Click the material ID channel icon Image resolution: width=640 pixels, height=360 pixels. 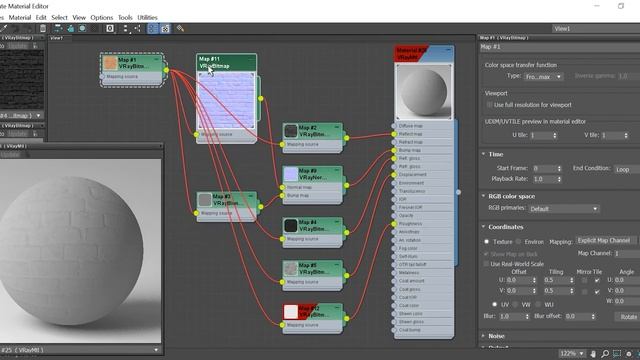110,28
